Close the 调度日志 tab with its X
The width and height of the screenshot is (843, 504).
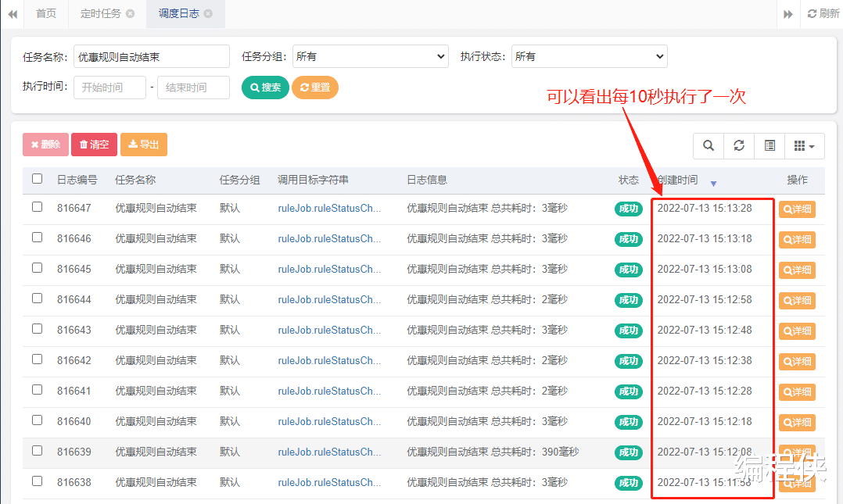tap(208, 13)
